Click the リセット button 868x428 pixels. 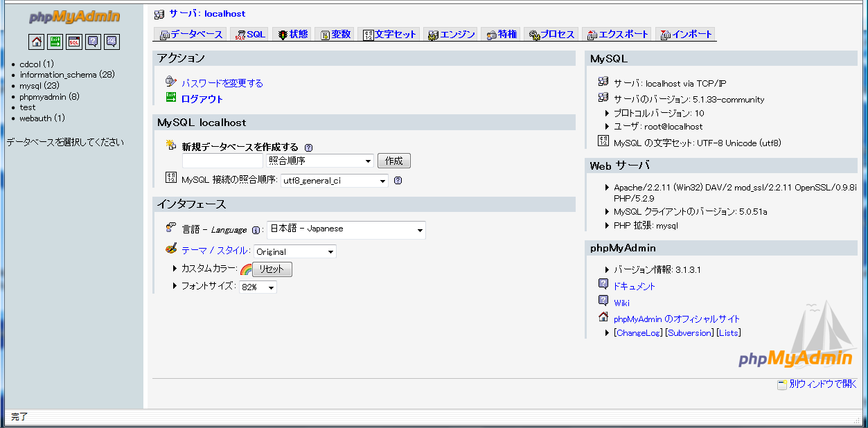click(272, 269)
